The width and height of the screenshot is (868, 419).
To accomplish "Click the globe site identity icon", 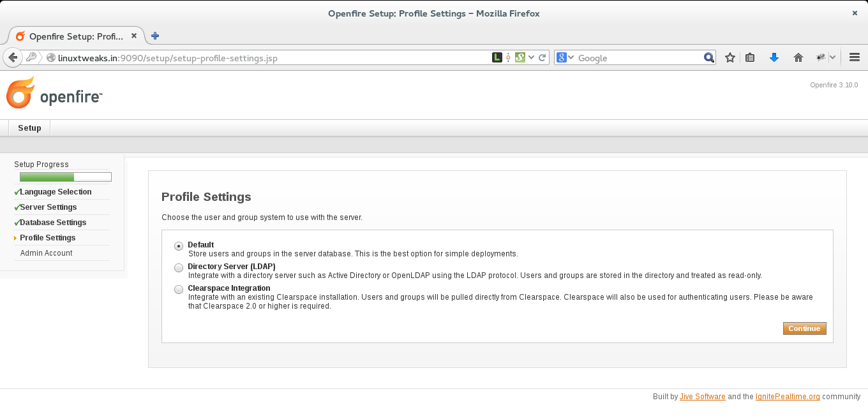I will (51, 58).
